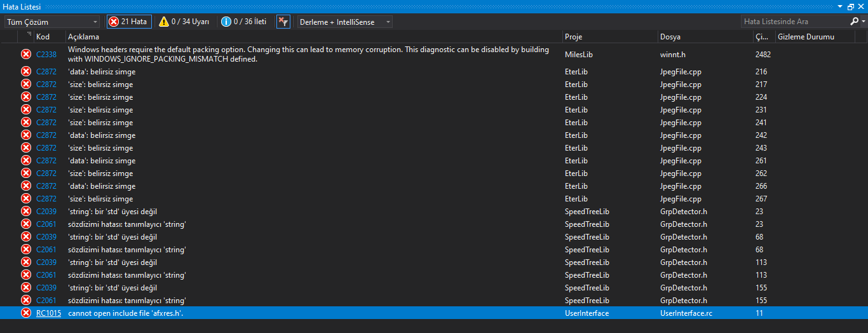Click error icon on C2039 line 155 row
Screen dimensions: 868x333
tap(26, 288)
